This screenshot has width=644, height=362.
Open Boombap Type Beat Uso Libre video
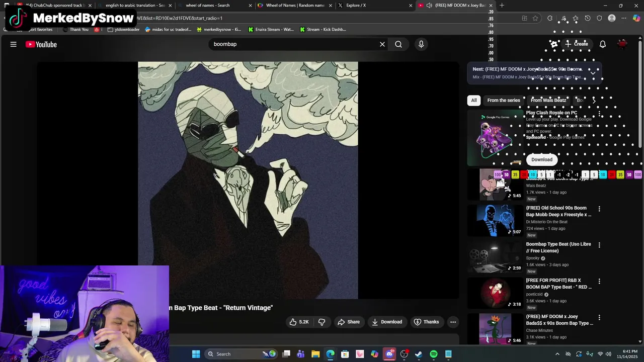558,247
